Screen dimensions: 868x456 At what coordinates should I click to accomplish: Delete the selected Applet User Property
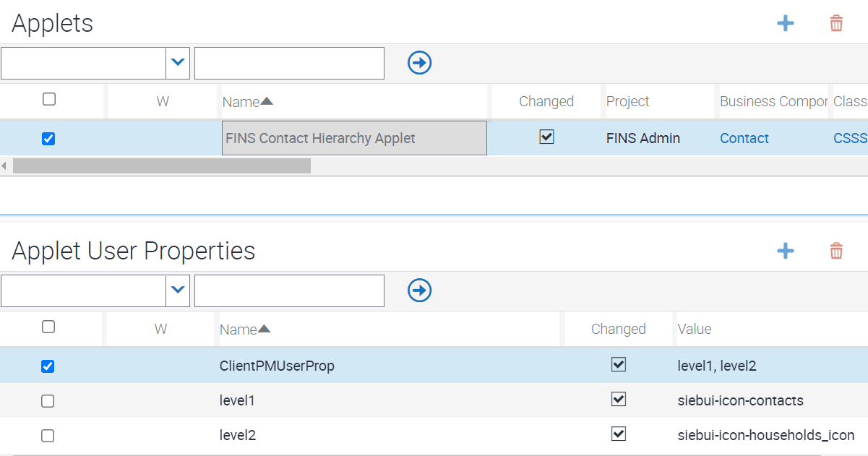[836, 251]
